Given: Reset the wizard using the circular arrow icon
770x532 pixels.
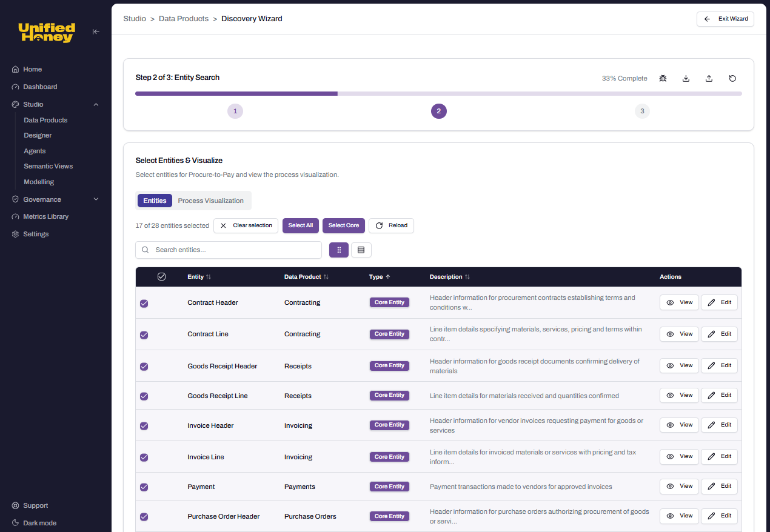Looking at the screenshot, I should 732,78.
